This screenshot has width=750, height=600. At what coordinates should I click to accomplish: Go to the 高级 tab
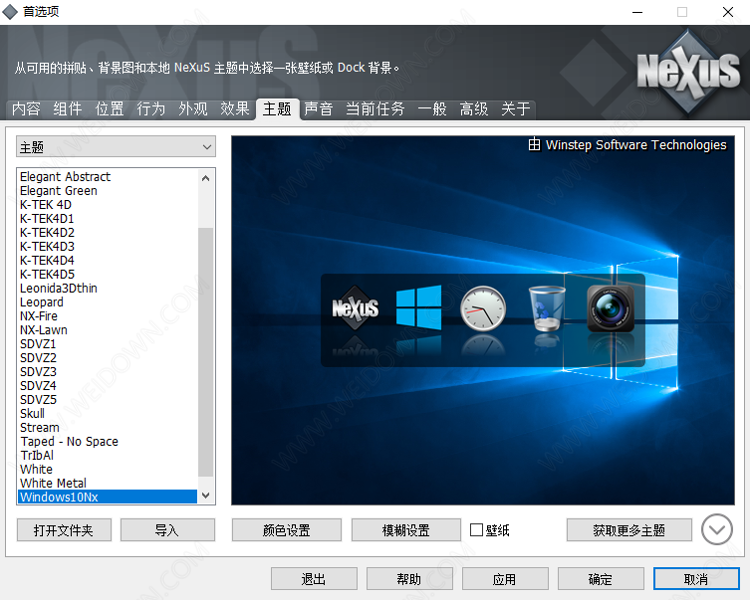coord(474,109)
